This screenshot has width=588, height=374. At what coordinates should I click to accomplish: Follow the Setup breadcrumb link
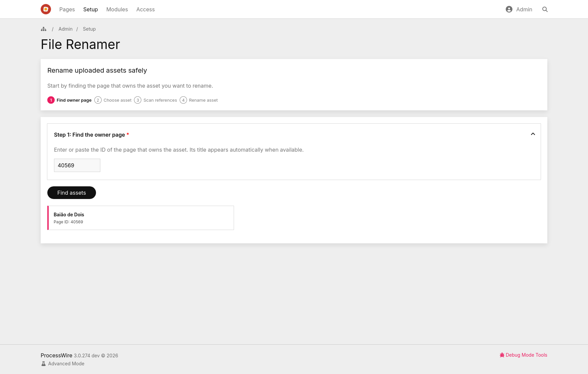89,29
